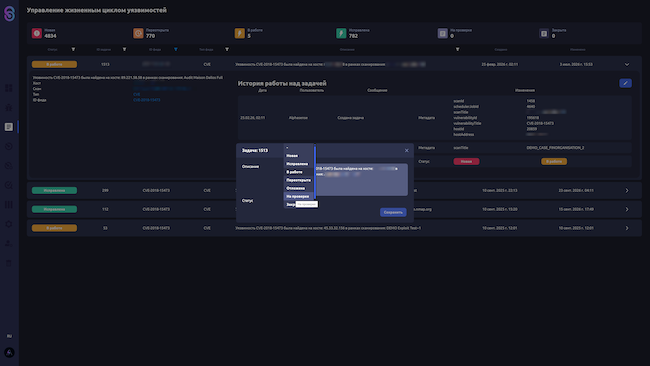Click 'DEMO_CASE_FINORGANISATION_2' scan title value
Viewport: 650px width, 366px height.
tap(555, 148)
